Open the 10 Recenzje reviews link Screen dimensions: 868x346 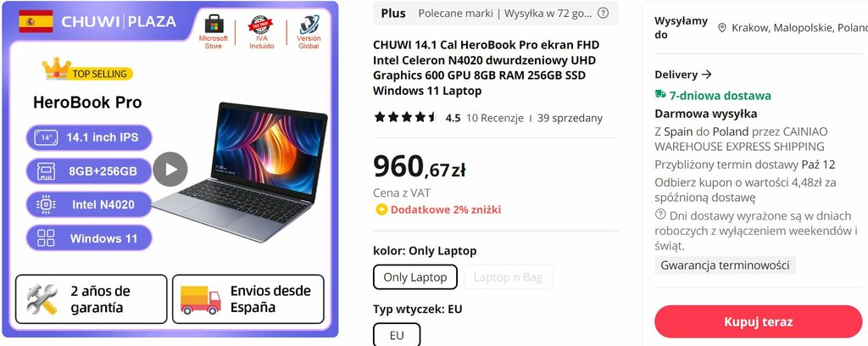[494, 118]
